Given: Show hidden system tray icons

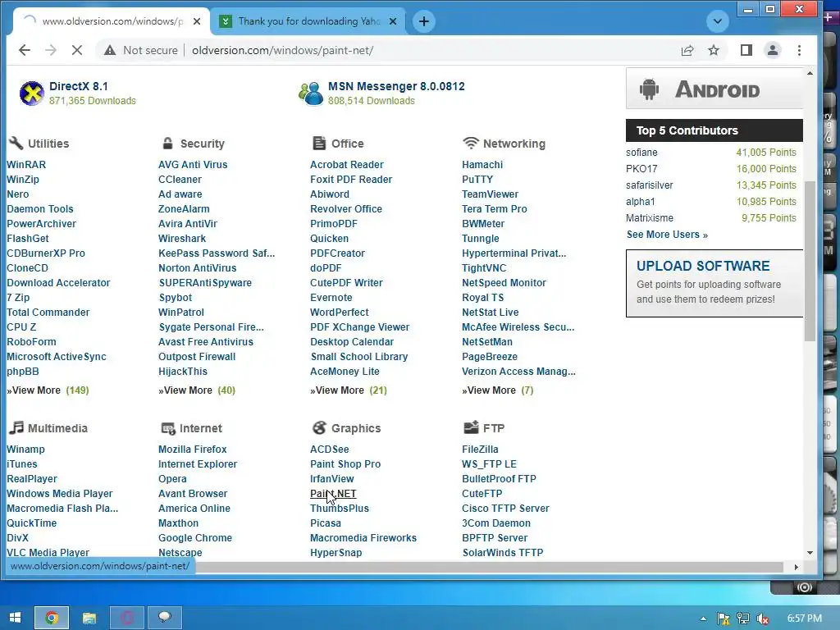Looking at the screenshot, I should [x=703, y=619].
